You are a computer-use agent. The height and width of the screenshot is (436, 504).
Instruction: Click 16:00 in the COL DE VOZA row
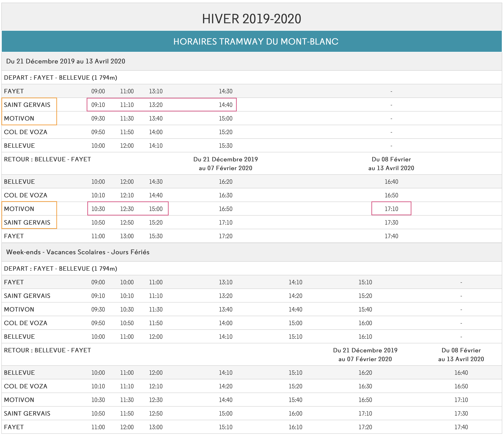pyautogui.click(x=365, y=323)
